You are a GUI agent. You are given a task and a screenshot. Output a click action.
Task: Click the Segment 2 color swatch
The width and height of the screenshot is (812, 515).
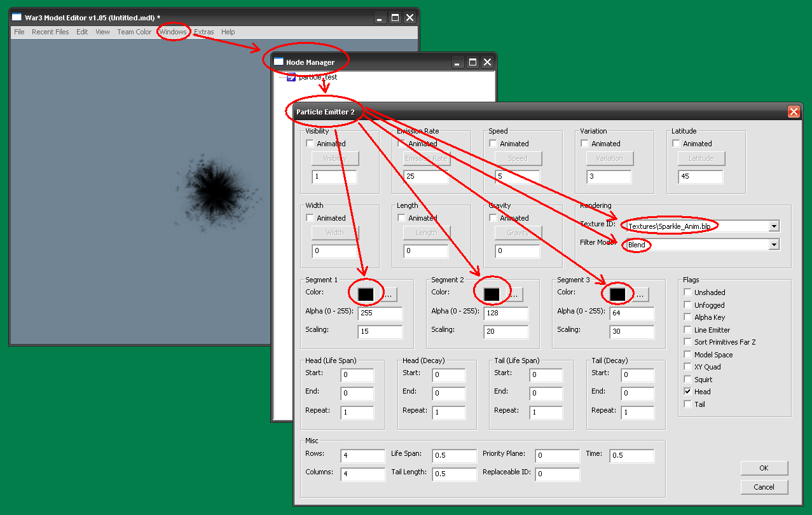pos(492,294)
